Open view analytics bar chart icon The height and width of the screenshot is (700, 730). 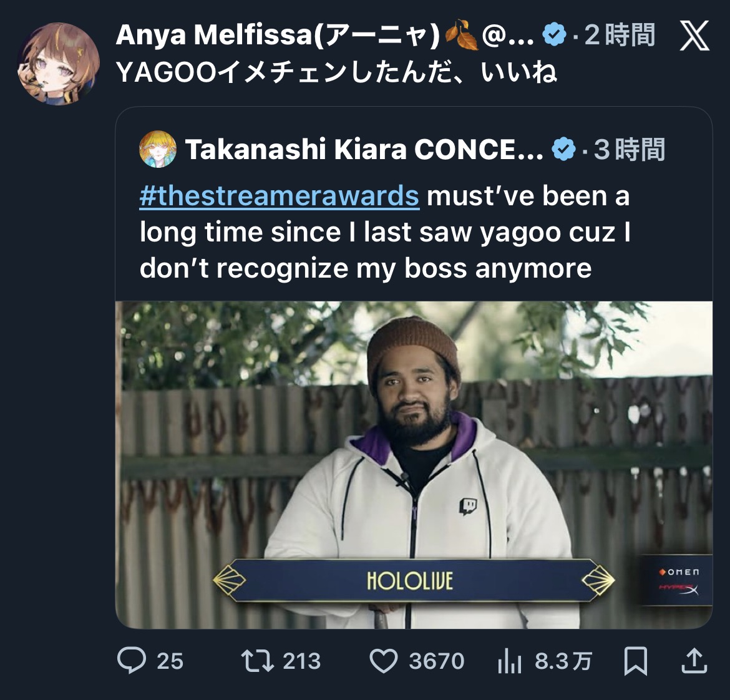[510, 661]
